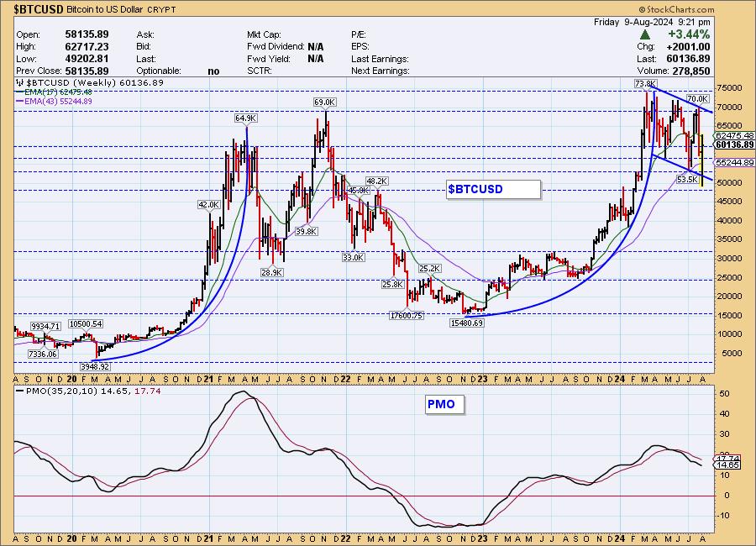
Task: Click the Low value 49202.81
Action: 87,59
